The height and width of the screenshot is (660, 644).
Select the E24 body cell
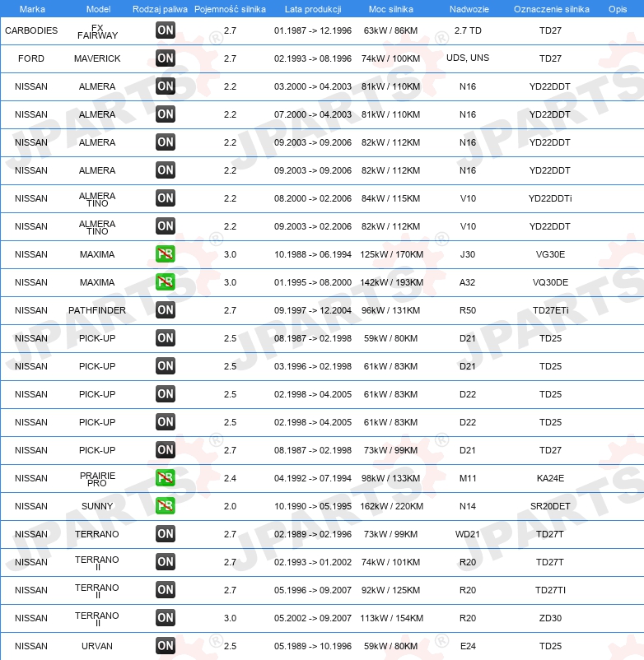click(468, 646)
